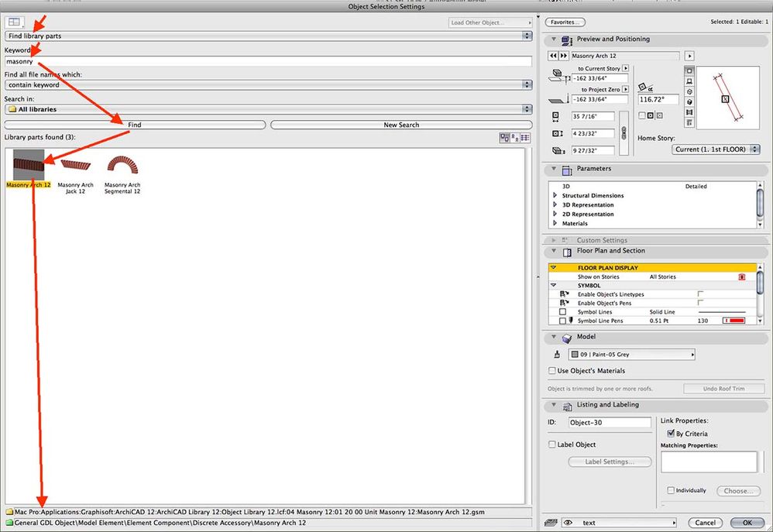Open the contain keyword dropdown
Screen dimensions: 773x532
(268, 85)
